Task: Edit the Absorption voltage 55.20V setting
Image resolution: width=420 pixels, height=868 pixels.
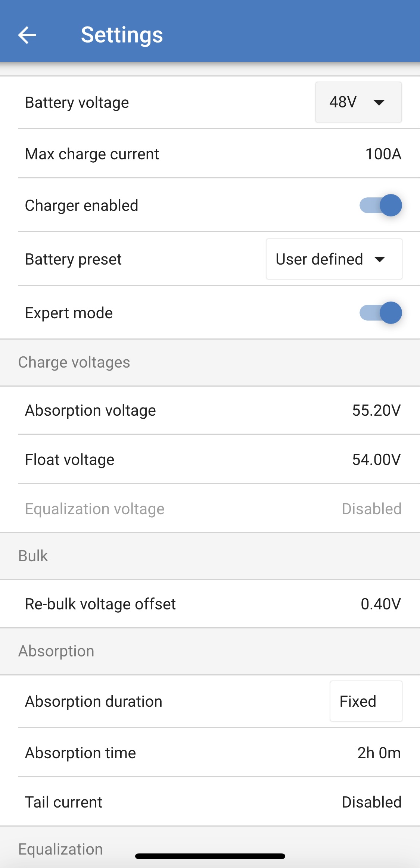Action: [376, 410]
